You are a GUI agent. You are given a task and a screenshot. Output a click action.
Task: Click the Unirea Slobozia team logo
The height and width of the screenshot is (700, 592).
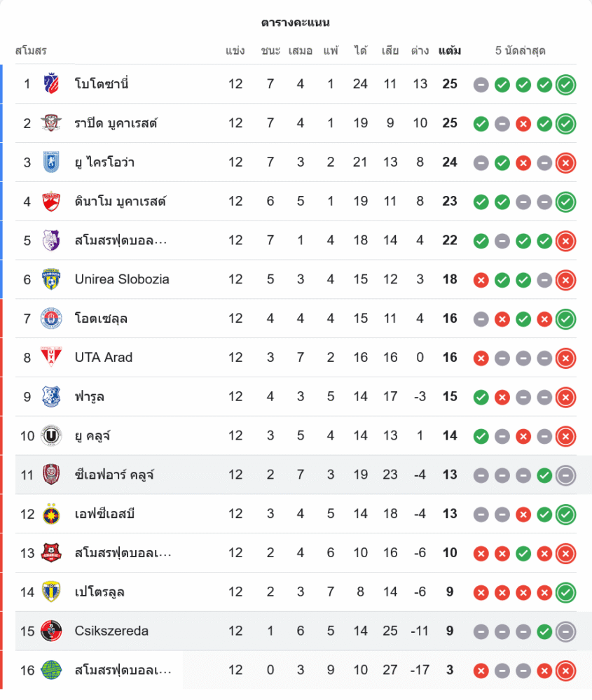(x=51, y=279)
